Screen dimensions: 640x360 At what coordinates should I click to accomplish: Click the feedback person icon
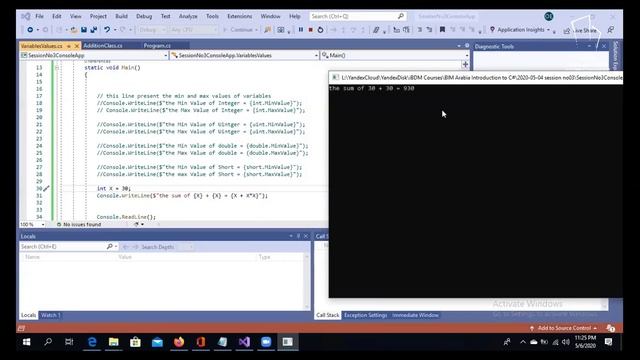611,30
